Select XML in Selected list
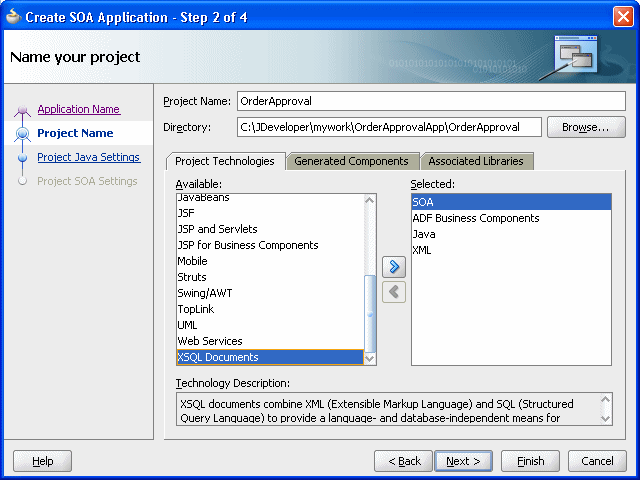 click(511, 250)
